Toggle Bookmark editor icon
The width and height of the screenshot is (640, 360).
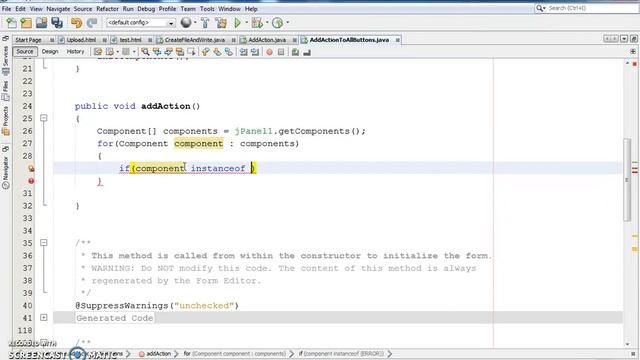[x=229, y=52]
